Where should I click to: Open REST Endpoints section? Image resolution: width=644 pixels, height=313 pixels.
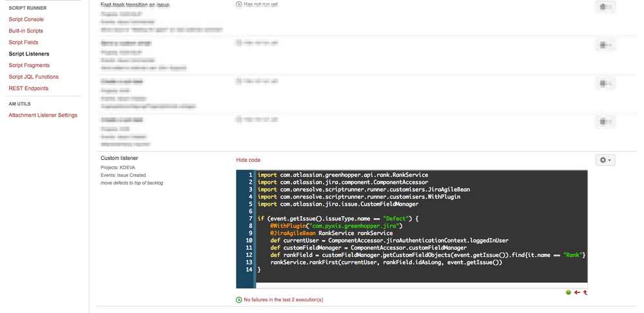[28, 88]
